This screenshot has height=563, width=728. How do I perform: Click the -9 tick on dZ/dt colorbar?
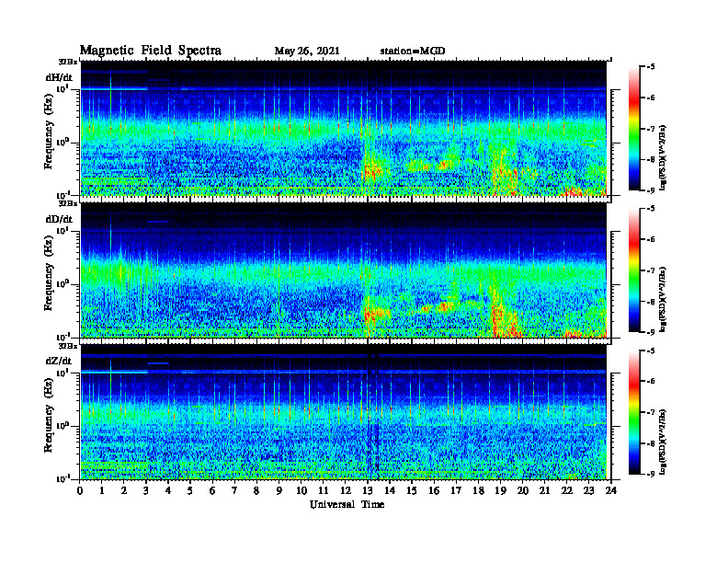pyautogui.click(x=652, y=474)
